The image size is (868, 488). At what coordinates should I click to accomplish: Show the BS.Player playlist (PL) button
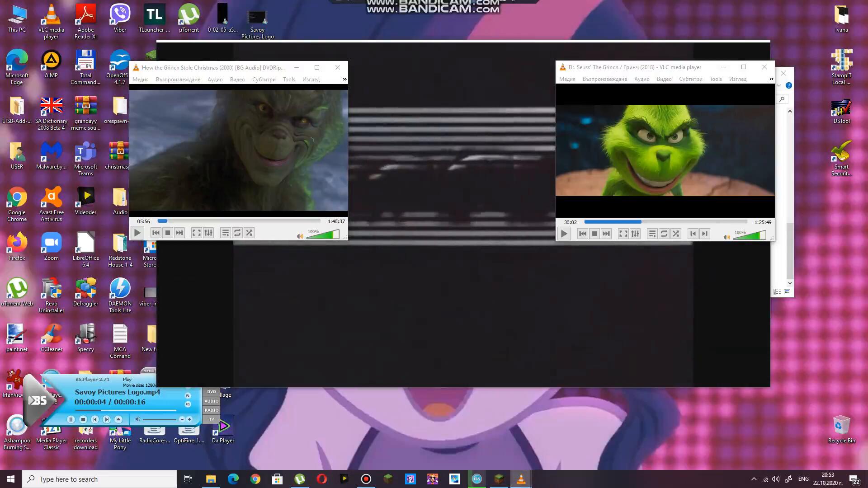tap(188, 395)
